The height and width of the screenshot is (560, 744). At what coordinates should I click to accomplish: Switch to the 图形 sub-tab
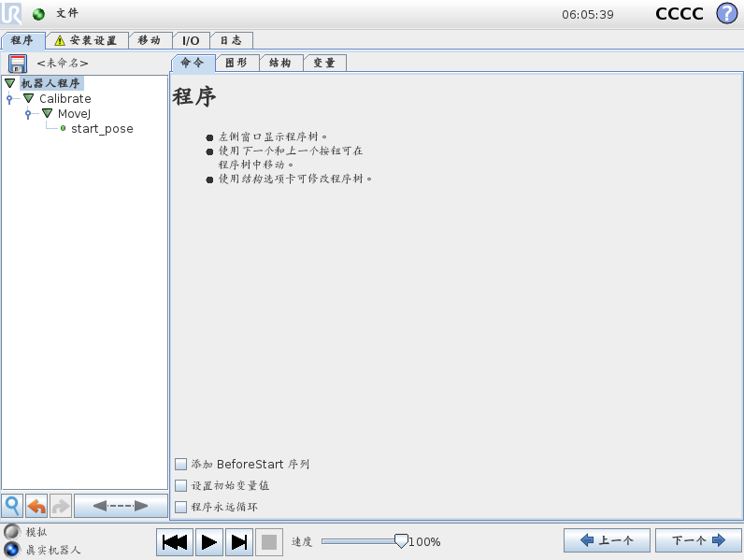(236, 63)
